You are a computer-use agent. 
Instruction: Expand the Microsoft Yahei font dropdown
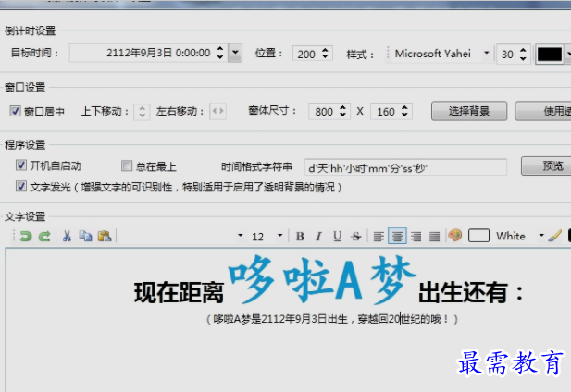click(486, 53)
